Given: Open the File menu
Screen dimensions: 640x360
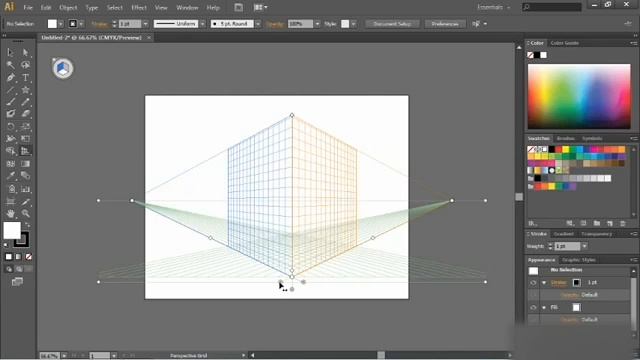Looking at the screenshot, I should pyautogui.click(x=28, y=7).
